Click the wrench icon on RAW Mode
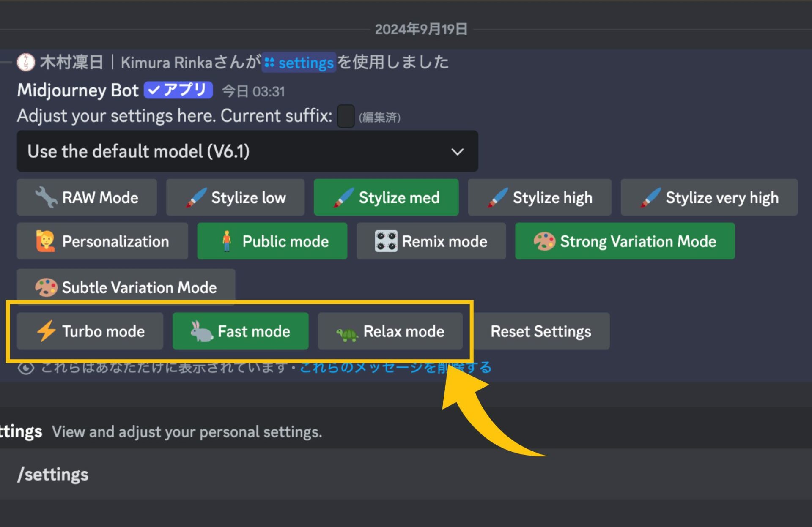Image resolution: width=812 pixels, height=527 pixels. [x=46, y=197]
